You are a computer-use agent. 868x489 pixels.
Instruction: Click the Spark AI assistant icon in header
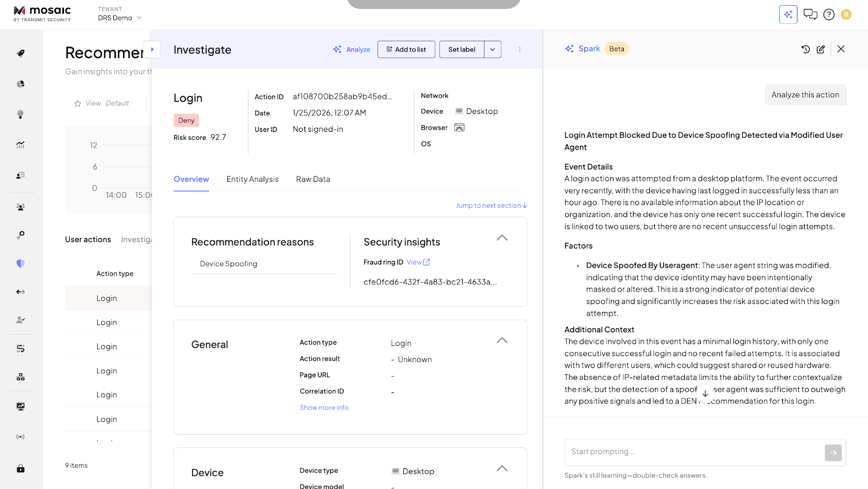788,15
